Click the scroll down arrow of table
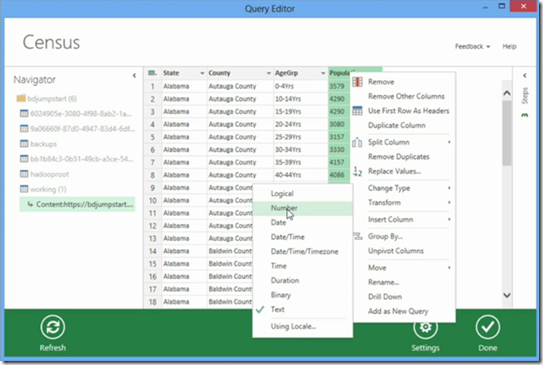543x365 pixels. point(507,295)
